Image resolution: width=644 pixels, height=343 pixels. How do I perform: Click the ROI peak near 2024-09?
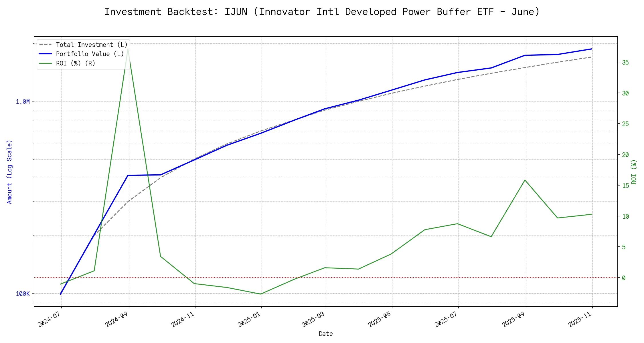128,49
